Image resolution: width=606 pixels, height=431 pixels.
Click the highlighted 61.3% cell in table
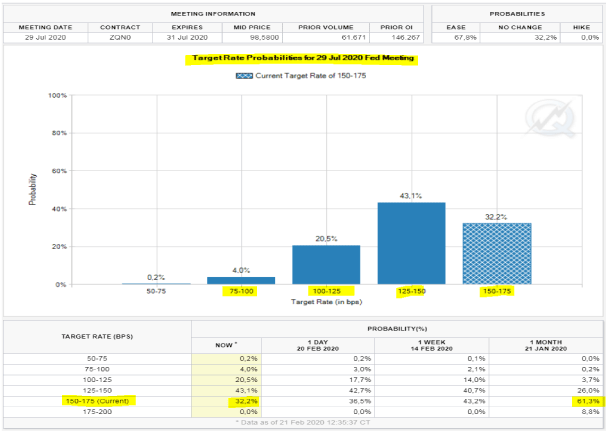point(583,400)
